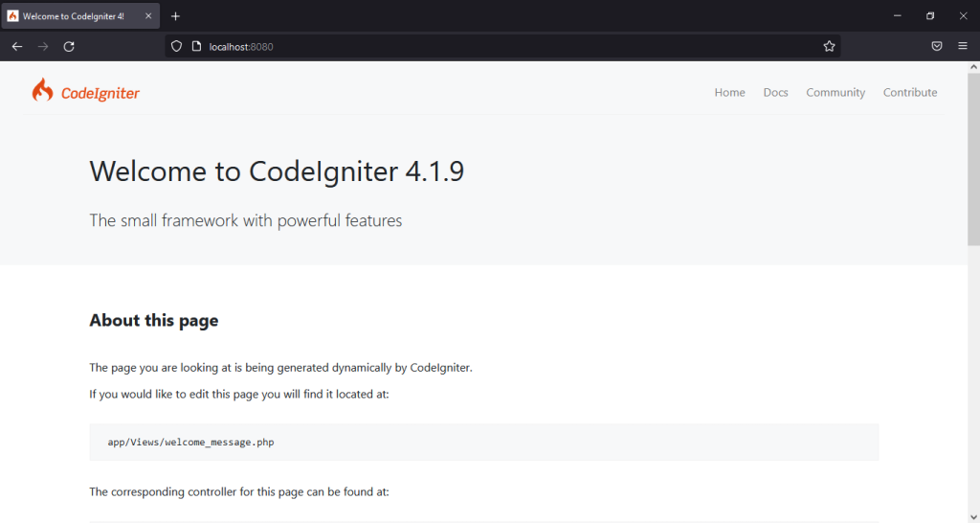
Task: Click the site information page icon
Action: tap(195, 46)
